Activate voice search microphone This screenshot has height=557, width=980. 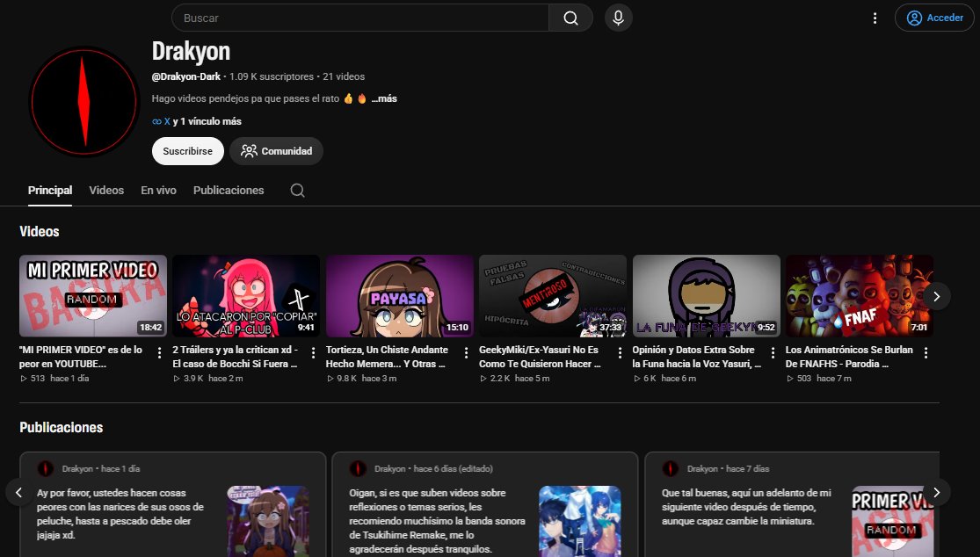pos(618,18)
